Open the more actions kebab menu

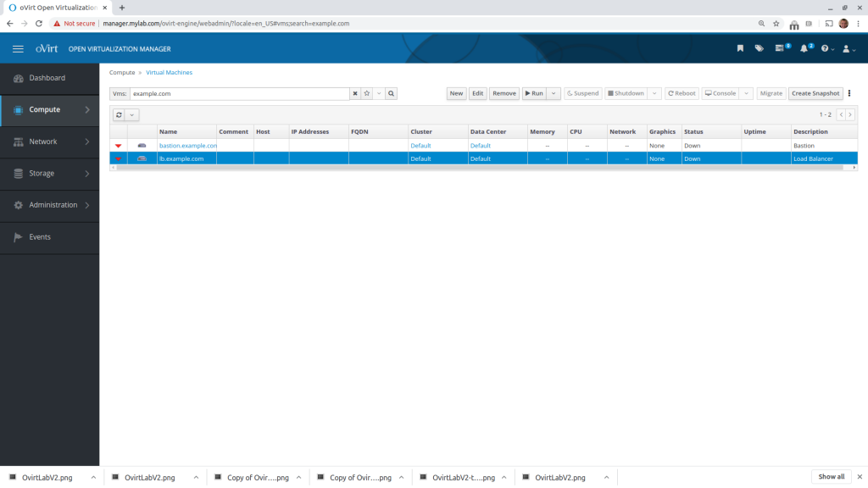pyautogui.click(x=849, y=93)
